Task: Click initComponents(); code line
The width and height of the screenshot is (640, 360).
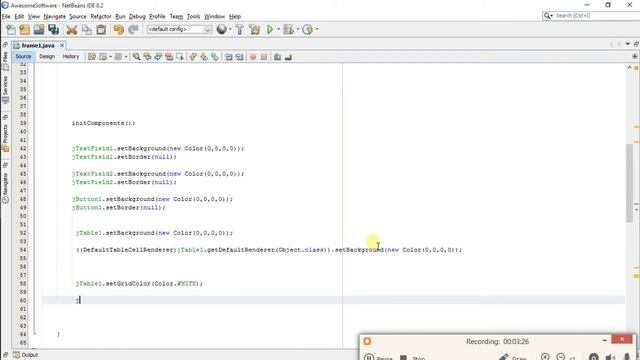Action: tap(103, 123)
